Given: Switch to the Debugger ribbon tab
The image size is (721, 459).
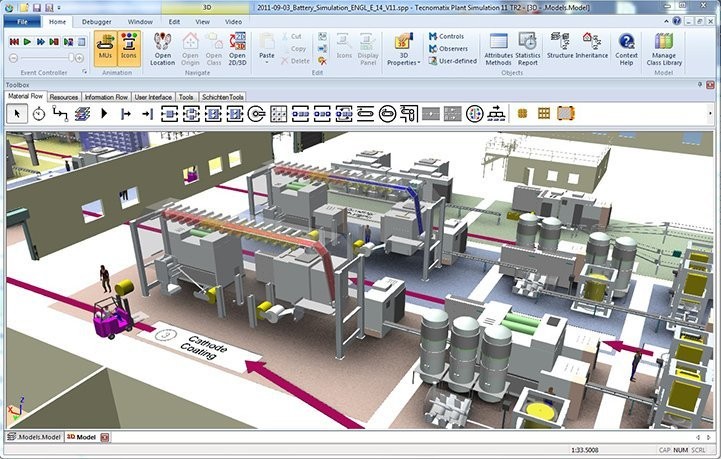Looking at the screenshot, I should pos(97,20).
